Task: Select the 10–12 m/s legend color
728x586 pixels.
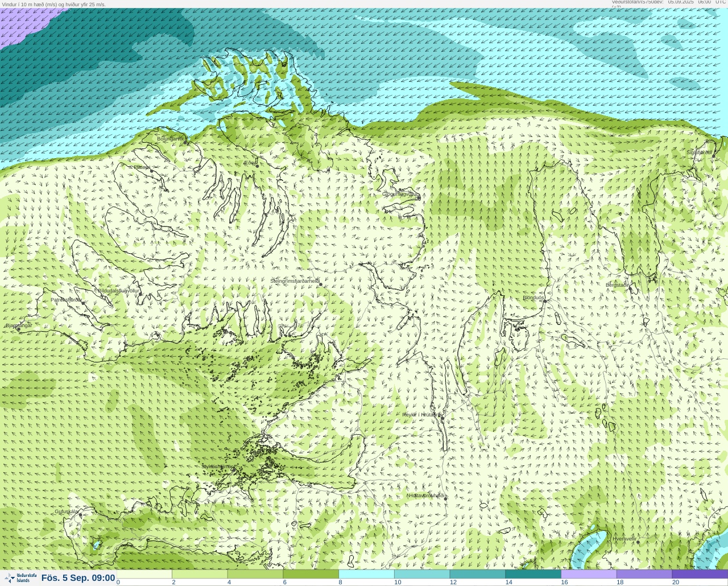Action: pos(422,574)
